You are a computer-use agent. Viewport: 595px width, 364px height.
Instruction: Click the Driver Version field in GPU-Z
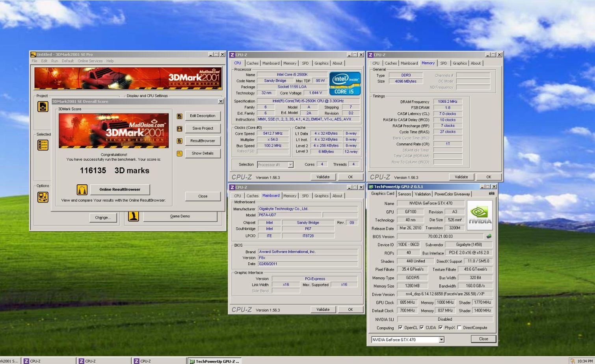pyautogui.click(x=445, y=294)
